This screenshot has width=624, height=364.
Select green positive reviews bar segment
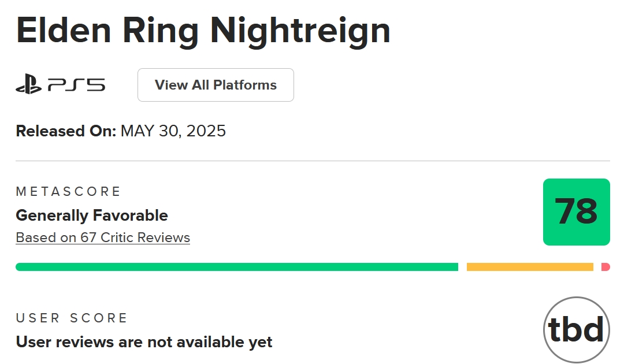[237, 267]
